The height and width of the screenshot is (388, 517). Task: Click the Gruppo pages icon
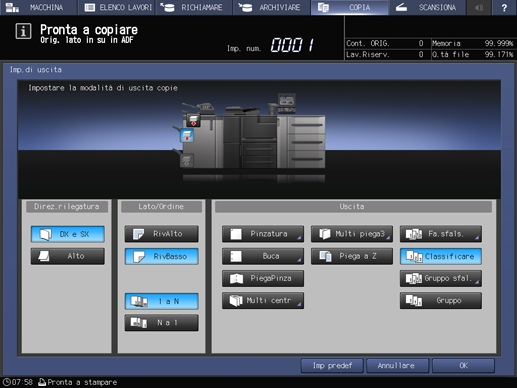click(414, 301)
